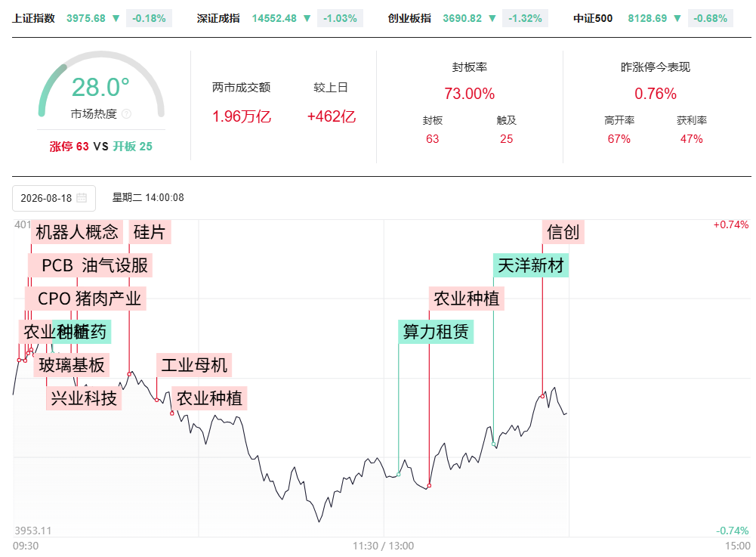Image resolution: width=756 pixels, height=557 pixels.
Task: Select the 算力租赁 chart marker
Action: (436, 332)
